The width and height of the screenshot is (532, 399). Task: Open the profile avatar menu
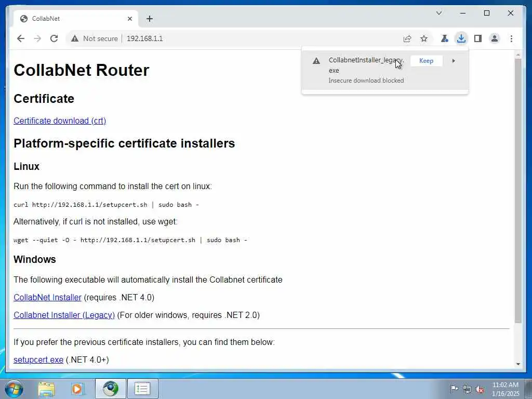click(x=495, y=38)
